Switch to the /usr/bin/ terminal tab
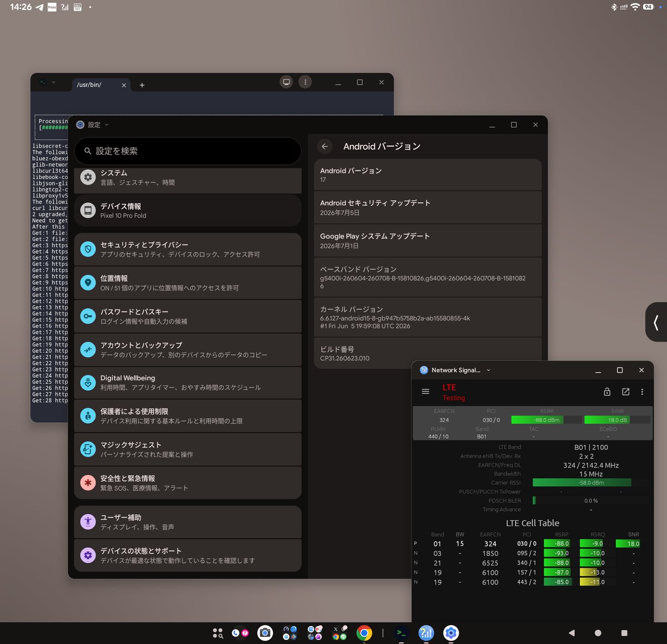 [x=89, y=85]
